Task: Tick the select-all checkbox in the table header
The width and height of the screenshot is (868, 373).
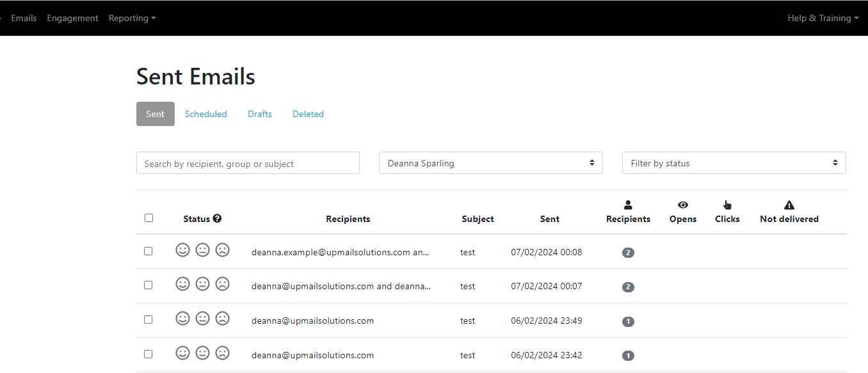Action: click(x=149, y=218)
